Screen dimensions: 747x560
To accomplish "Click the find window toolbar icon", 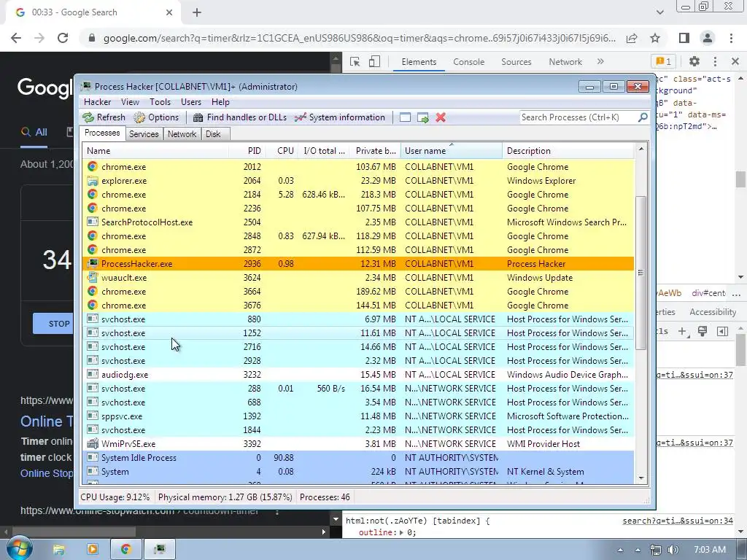I will (x=405, y=117).
